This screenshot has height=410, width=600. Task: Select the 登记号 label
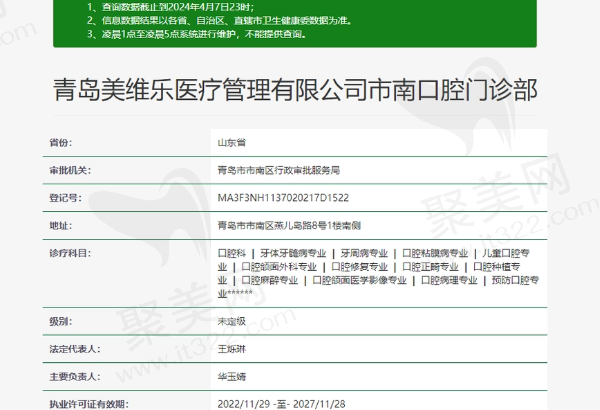pos(65,198)
